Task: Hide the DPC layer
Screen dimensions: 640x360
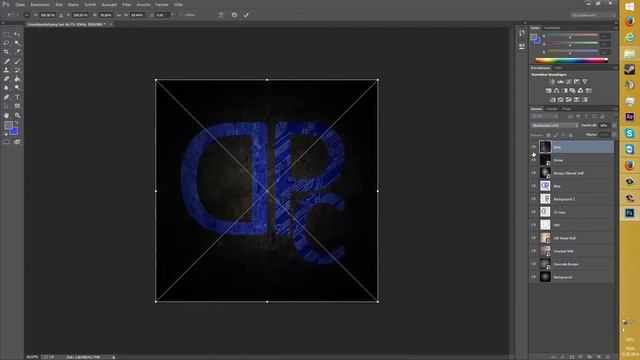Action: pyautogui.click(x=533, y=225)
